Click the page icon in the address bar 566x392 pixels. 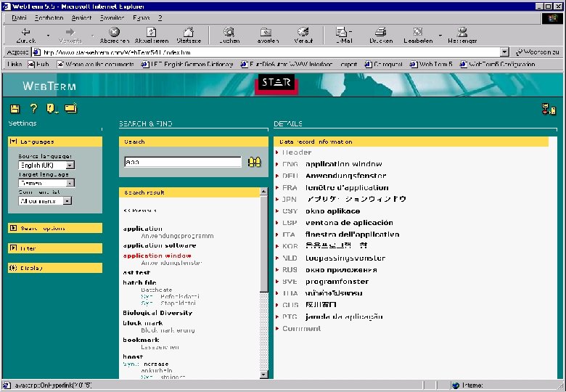[x=36, y=52]
